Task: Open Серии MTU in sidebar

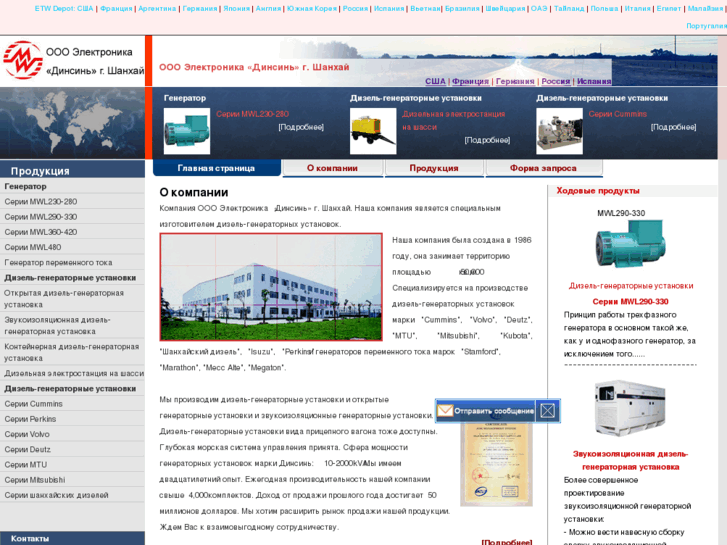Action: coord(26,465)
